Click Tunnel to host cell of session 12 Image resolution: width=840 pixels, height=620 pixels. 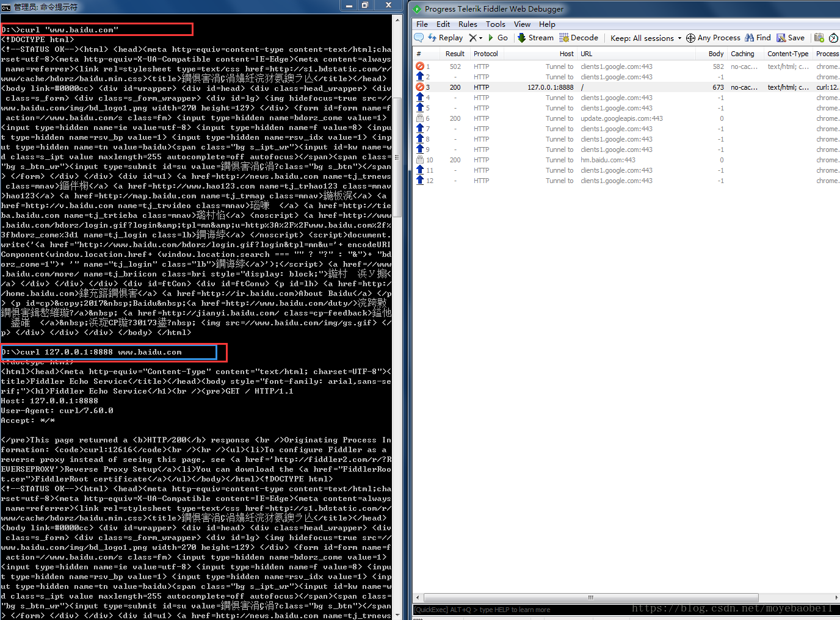pos(559,181)
